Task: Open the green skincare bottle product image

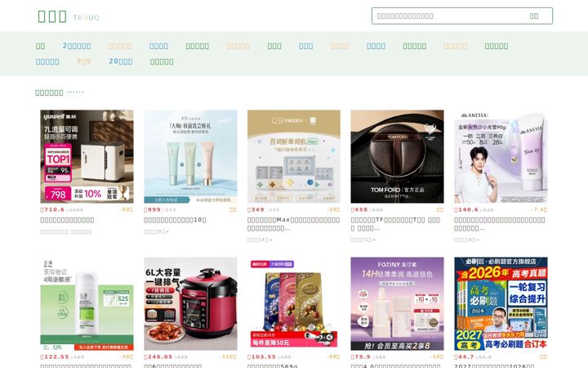Action: click(x=87, y=303)
